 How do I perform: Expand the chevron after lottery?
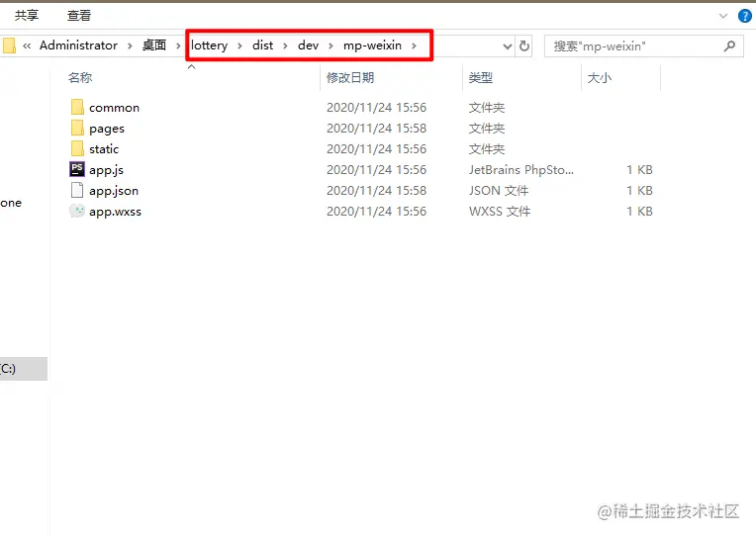pyautogui.click(x=239, y=45)
